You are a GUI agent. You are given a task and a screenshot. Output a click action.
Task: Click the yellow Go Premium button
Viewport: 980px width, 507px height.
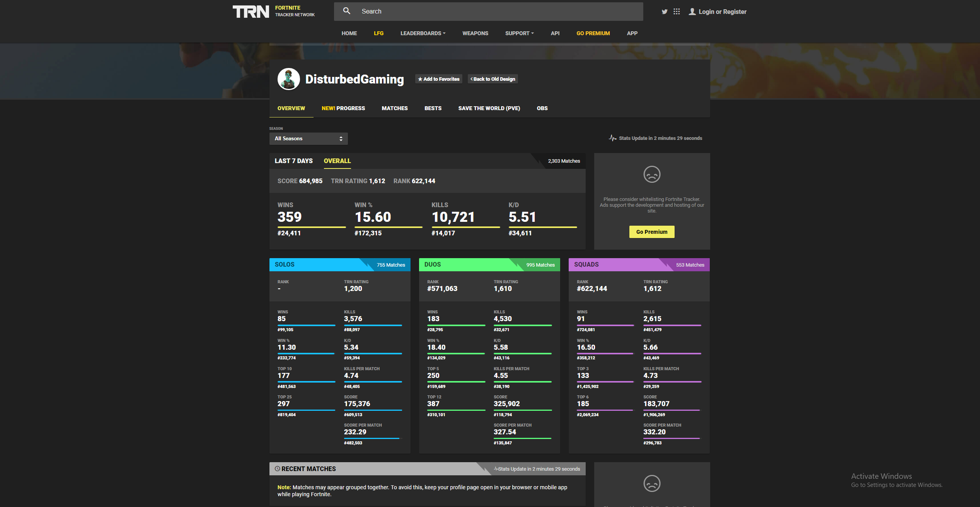(x=651, y=232)
